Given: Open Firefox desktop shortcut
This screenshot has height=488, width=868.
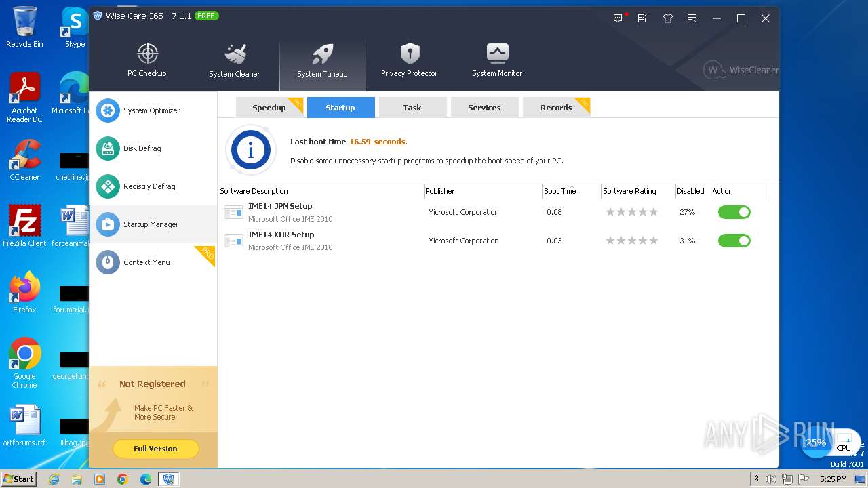Looking at the screenshot, I should pyautogui.click(x=24, y=293).
